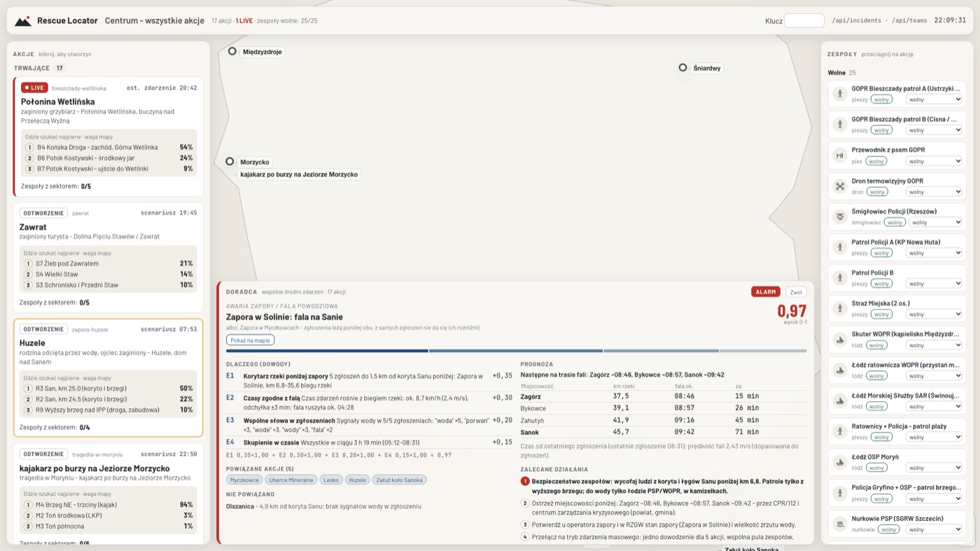This screenshot has height=551, width=980.
Task: Click the Skuter WOPR boat icon
Action: tap(839, 340)
